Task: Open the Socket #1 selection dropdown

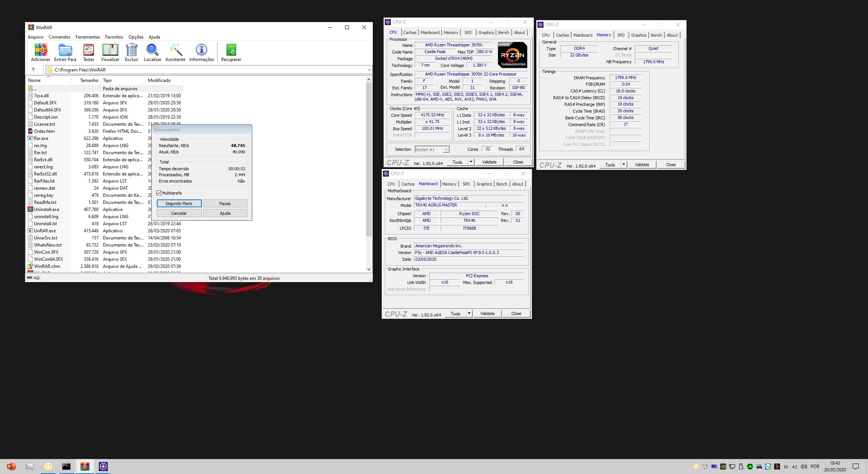Action: 446,150
